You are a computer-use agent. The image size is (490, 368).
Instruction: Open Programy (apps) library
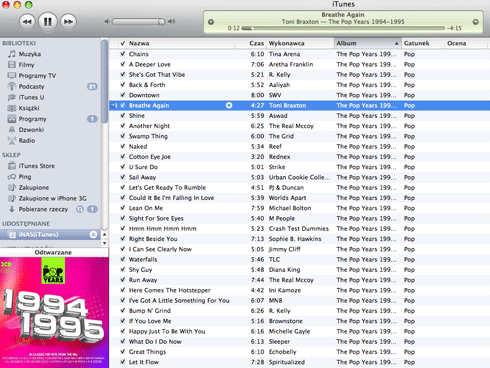32,119
